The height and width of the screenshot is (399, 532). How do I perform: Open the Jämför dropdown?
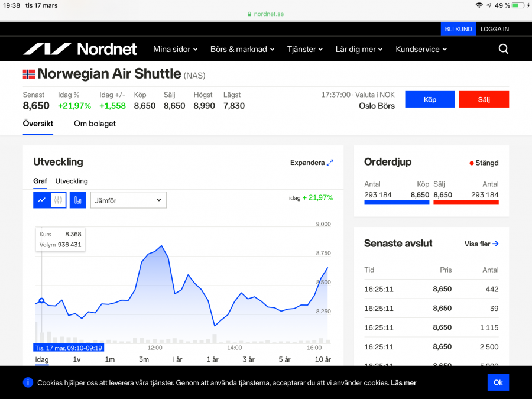[x=128, y=200]
